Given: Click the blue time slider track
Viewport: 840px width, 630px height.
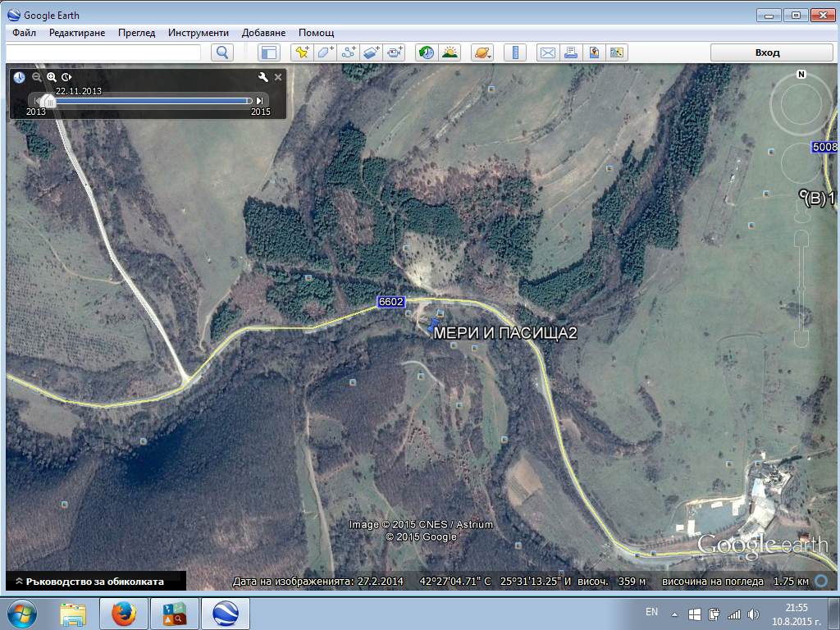Looking at the screenshot, I should [152, 101].
